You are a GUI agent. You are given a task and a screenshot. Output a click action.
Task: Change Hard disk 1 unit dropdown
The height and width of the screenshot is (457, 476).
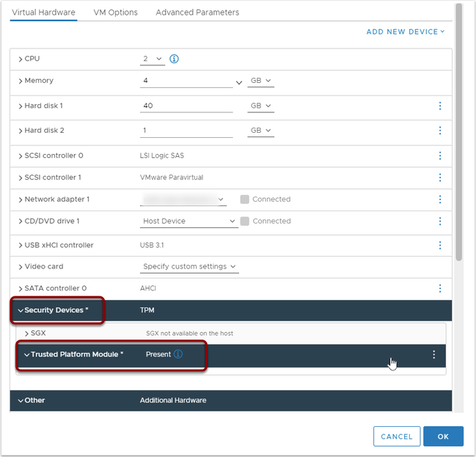point(261,106)
